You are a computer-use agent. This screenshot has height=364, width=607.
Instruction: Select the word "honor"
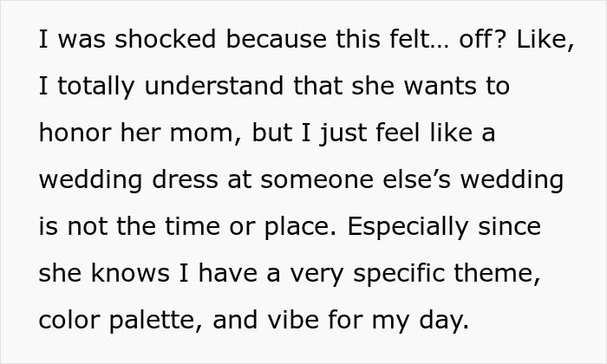tap(75, 133)
